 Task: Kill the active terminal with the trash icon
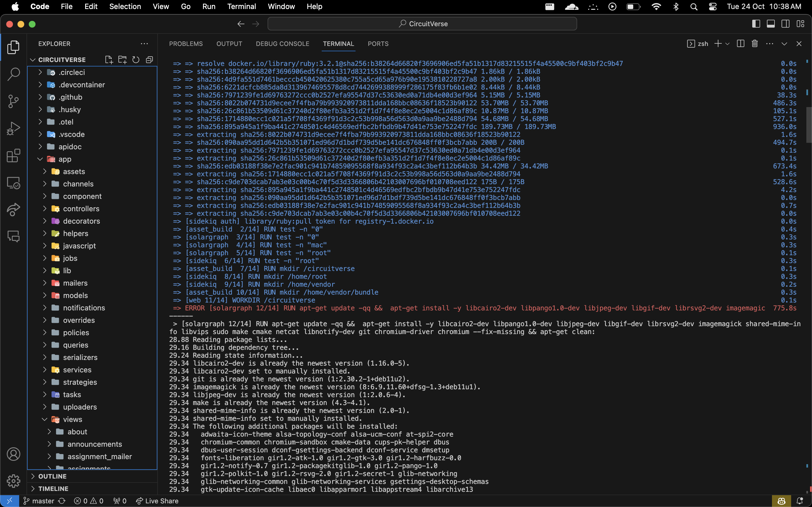[x=754, y=44]
